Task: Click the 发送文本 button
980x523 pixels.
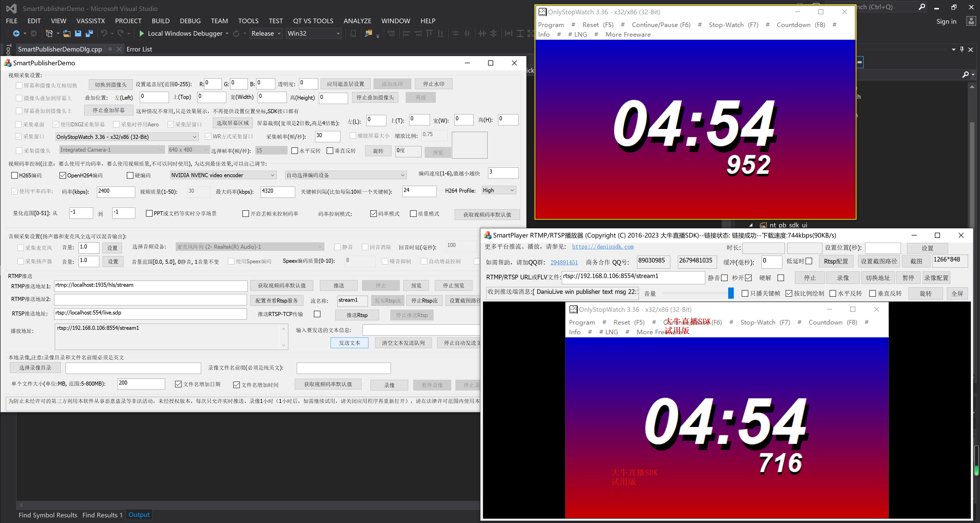Action: pyautogui.click(x=349, y=343)
